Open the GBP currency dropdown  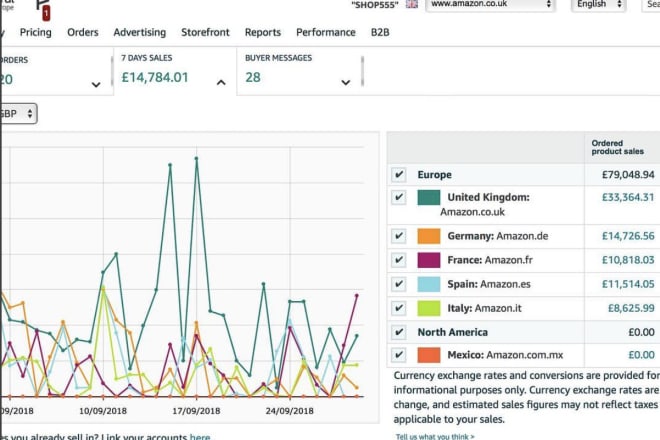point(18,114)
